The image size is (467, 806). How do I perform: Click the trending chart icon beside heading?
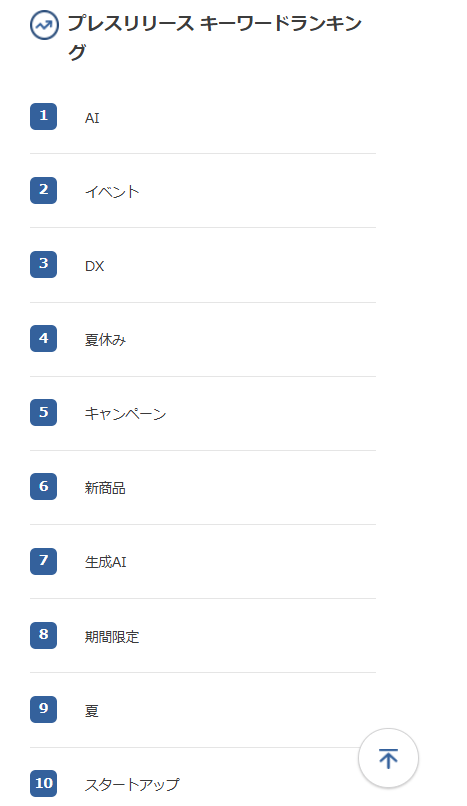pos(44,26)
